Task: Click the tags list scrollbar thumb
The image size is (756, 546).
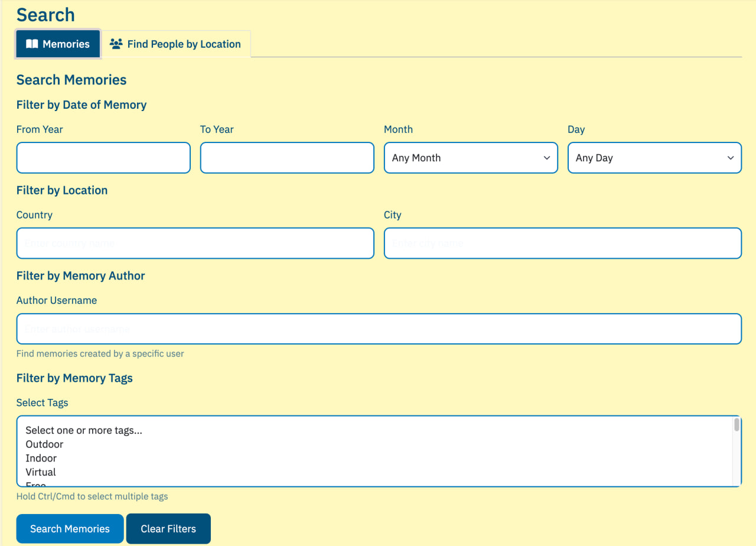Action: coord(737,425)
